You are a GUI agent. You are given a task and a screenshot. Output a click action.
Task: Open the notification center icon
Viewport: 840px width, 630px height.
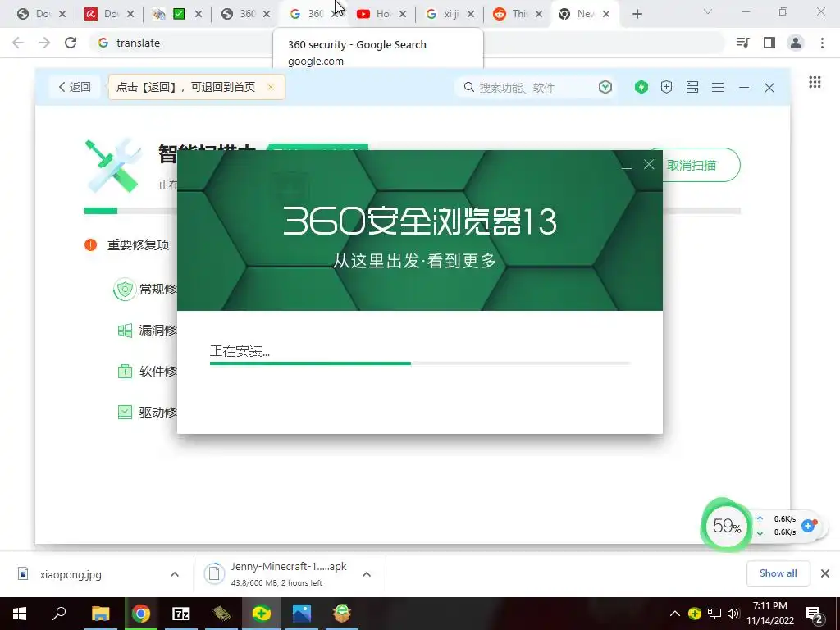coord(815,614)
